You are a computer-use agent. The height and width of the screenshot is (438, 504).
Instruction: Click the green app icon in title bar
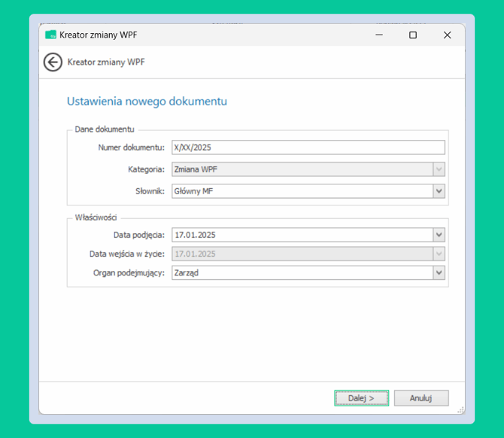point(50,35)
